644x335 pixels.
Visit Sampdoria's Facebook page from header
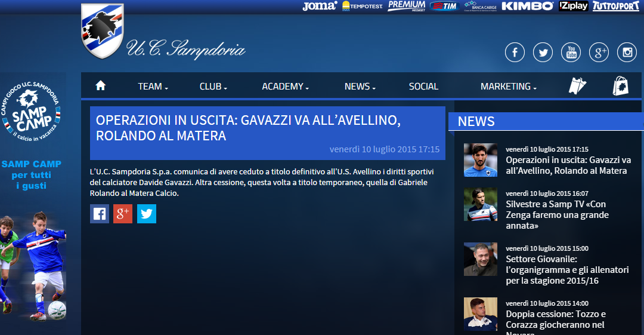(x=515, y=53)
